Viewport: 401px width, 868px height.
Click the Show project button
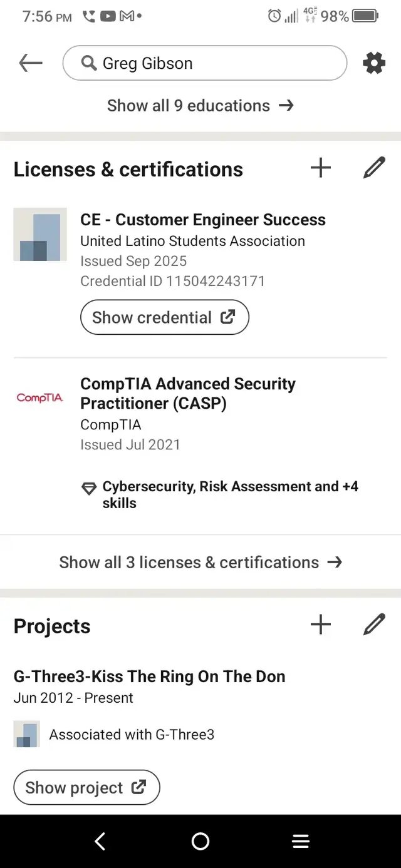pyautogui.click(x=86, y=787)
